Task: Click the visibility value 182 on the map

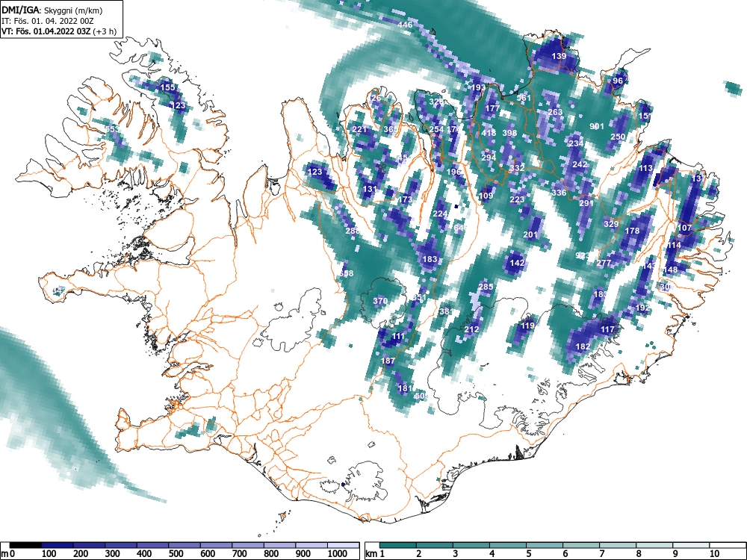Action: coord(583,346)
